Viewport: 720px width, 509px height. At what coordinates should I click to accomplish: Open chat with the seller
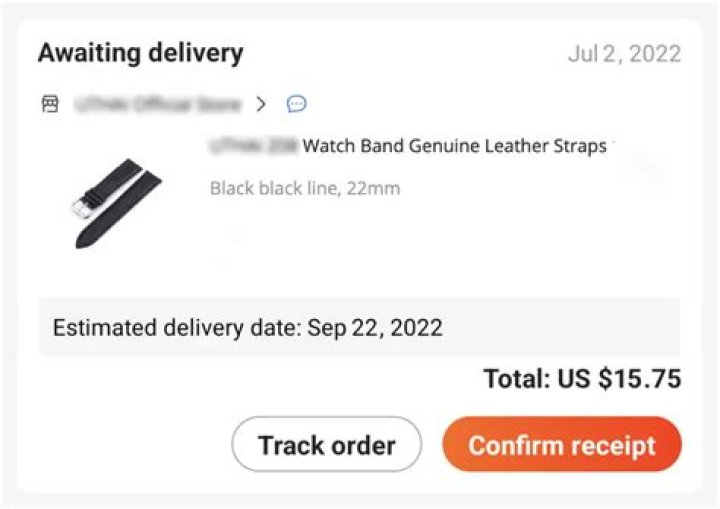click(296, 104)
